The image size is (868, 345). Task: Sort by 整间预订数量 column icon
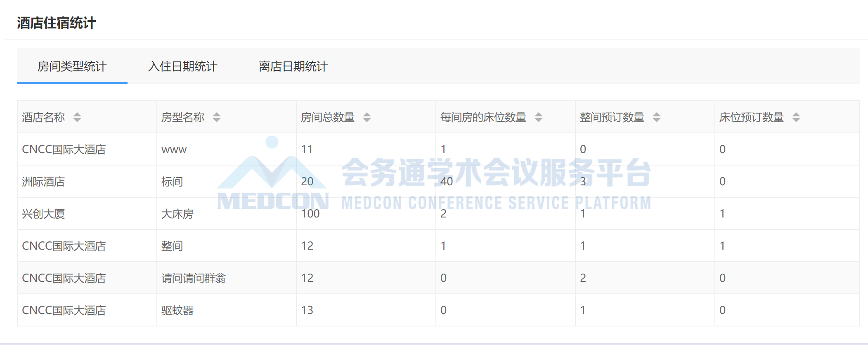pyautogui.click(x=657, y=117)
